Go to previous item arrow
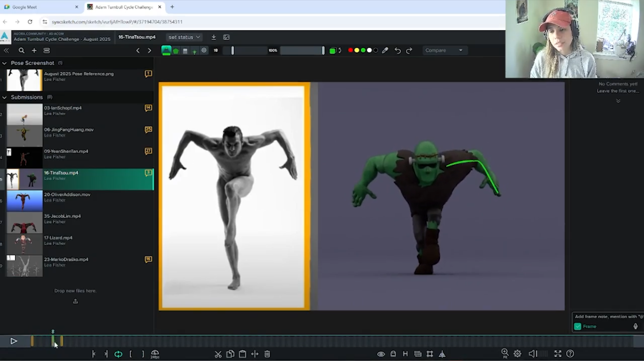This screenshot has height=361, width=644. pos(138,50)
